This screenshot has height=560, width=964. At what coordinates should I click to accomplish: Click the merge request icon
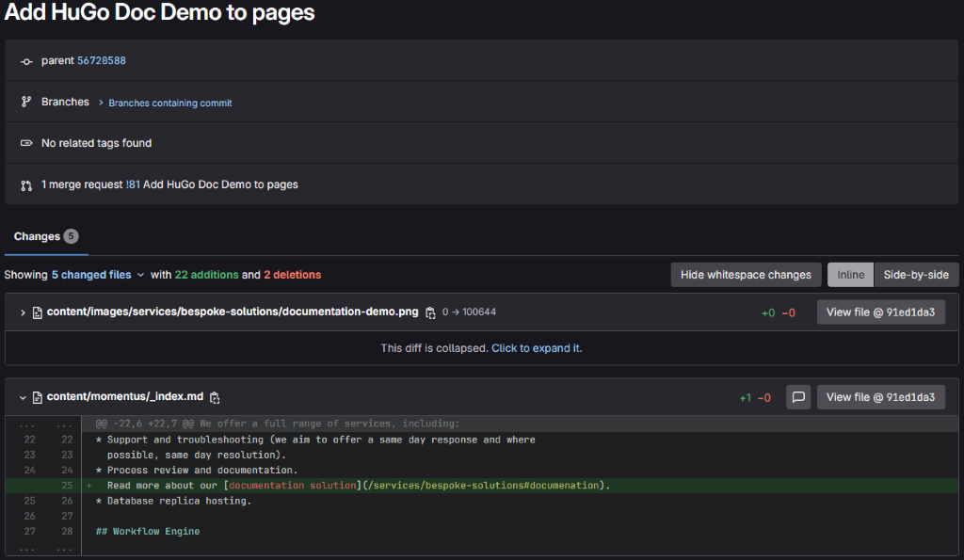click(25, 185)
